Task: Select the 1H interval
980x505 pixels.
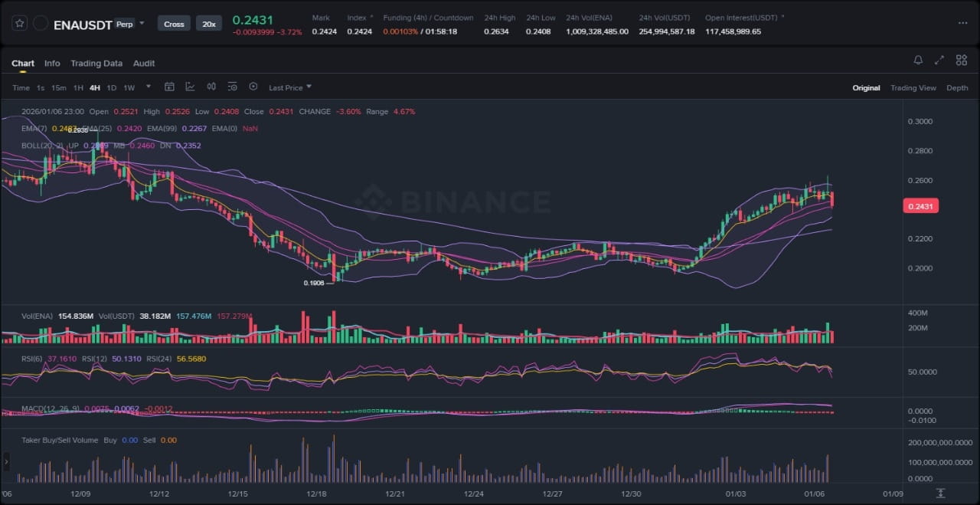Action: [x=78, y=88]
